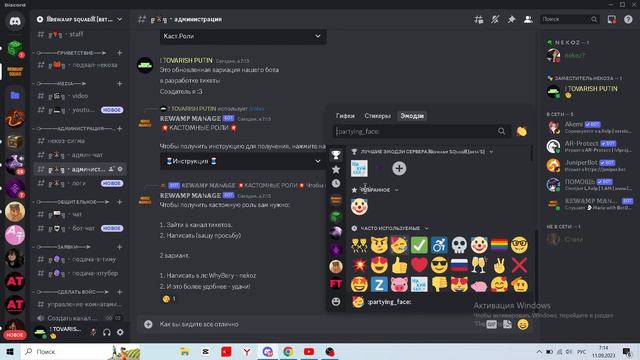Viewport: 640px width, 360px height.
Task: Toggle headphones deafen
Action: (x=107, y=332)
